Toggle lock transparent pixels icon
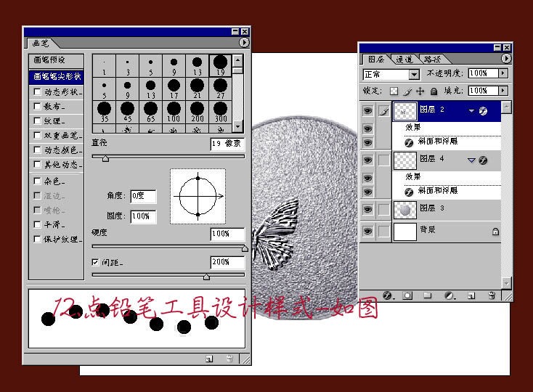The height and width of the screenshot is (392, 533). click(x=394, y=91)
